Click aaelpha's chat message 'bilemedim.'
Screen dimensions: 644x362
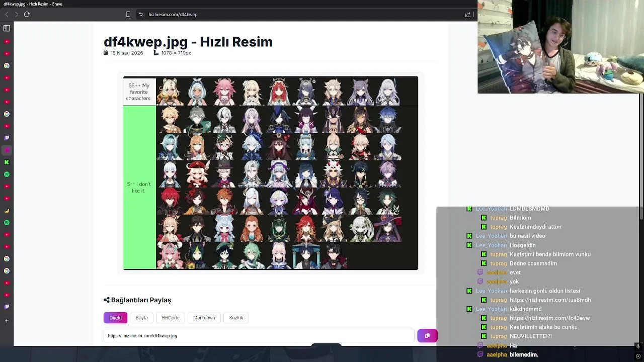[524, 355]
